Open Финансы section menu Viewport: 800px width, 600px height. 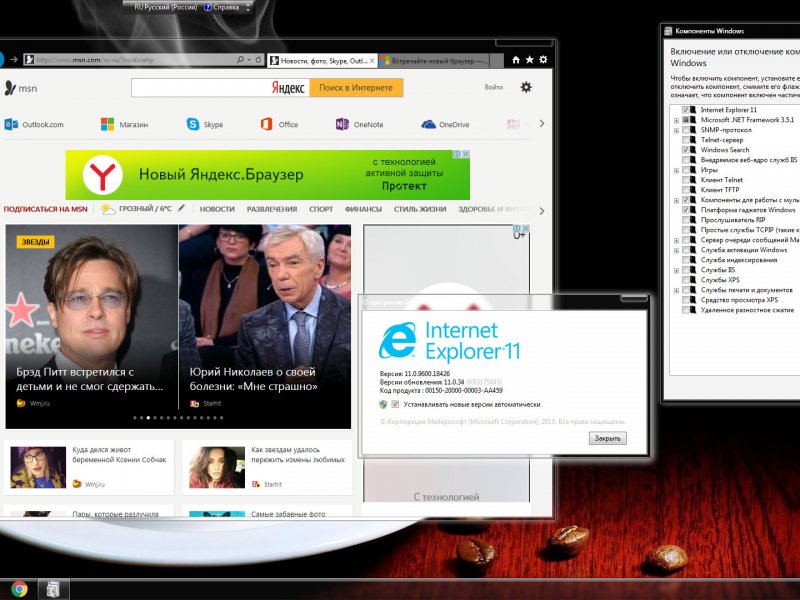(x=363, y=209)
